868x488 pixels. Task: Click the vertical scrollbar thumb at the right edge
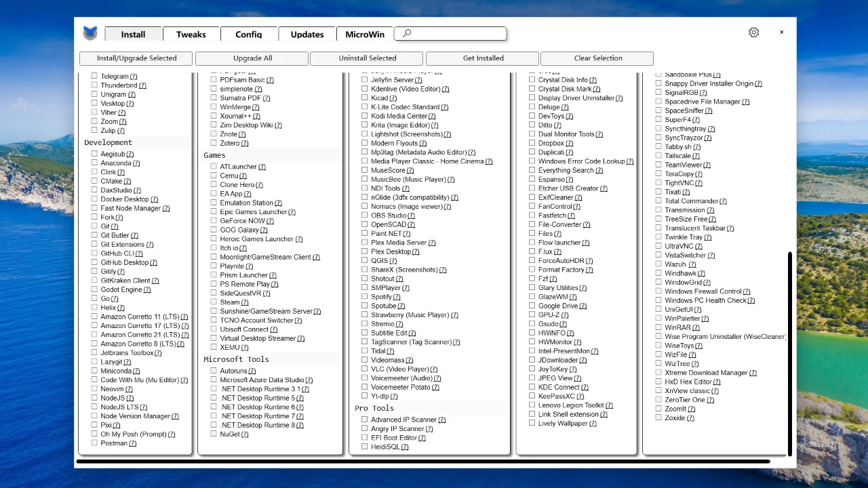coord(789,352)
